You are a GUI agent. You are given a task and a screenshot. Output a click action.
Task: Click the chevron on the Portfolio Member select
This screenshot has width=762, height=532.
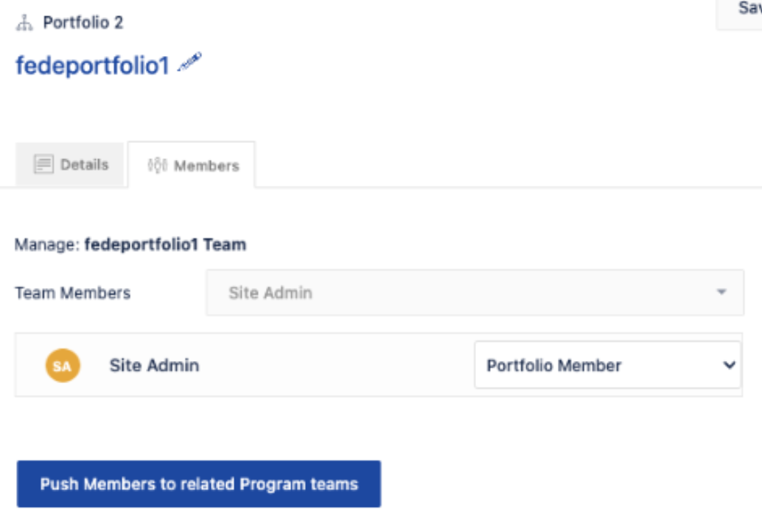tap(729, 365)
